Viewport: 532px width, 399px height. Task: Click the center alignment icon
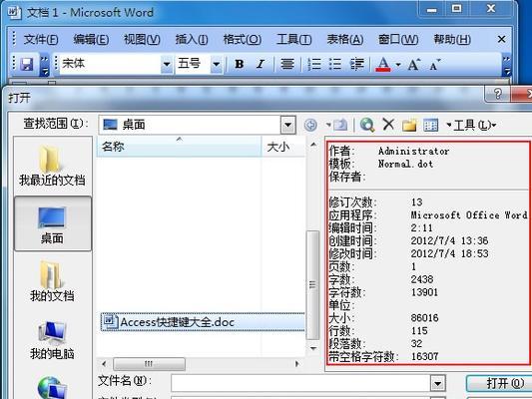[x=287, y=64]
